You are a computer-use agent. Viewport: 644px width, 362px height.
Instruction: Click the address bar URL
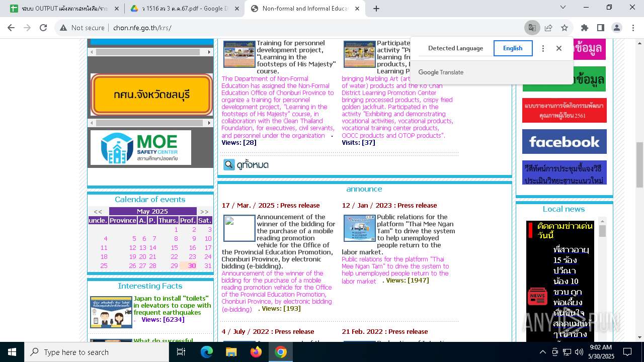click(142, 28)
